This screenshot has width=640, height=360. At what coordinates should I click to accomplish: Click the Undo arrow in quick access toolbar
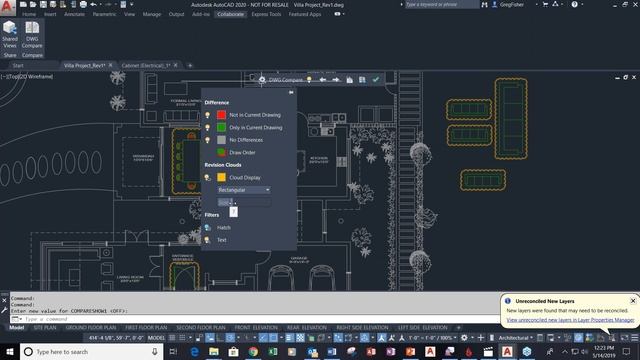(93, 4)
